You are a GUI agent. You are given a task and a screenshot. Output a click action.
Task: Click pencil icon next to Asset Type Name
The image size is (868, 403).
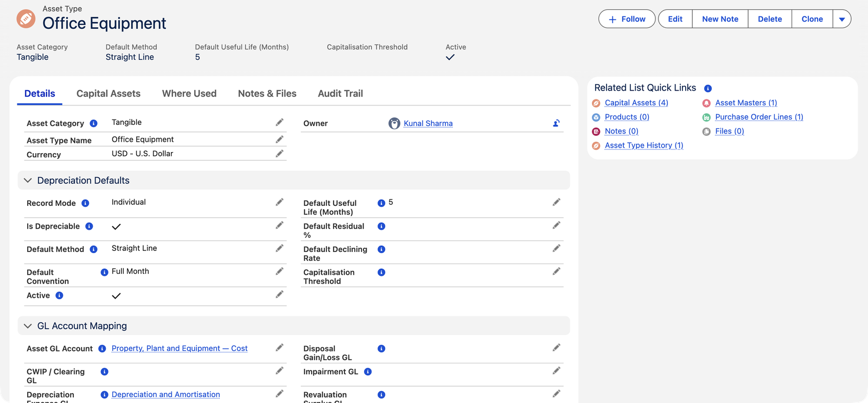[x=279, y=140]
